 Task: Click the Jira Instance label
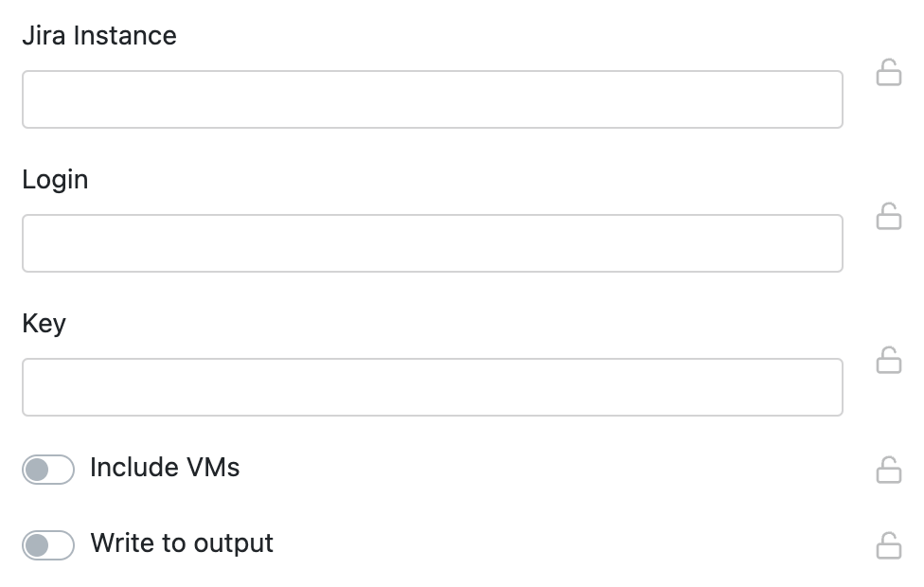click(98, 35)
